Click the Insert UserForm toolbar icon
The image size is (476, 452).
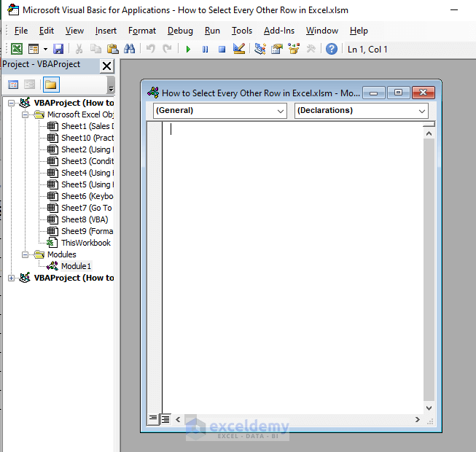tap(34, 49)
